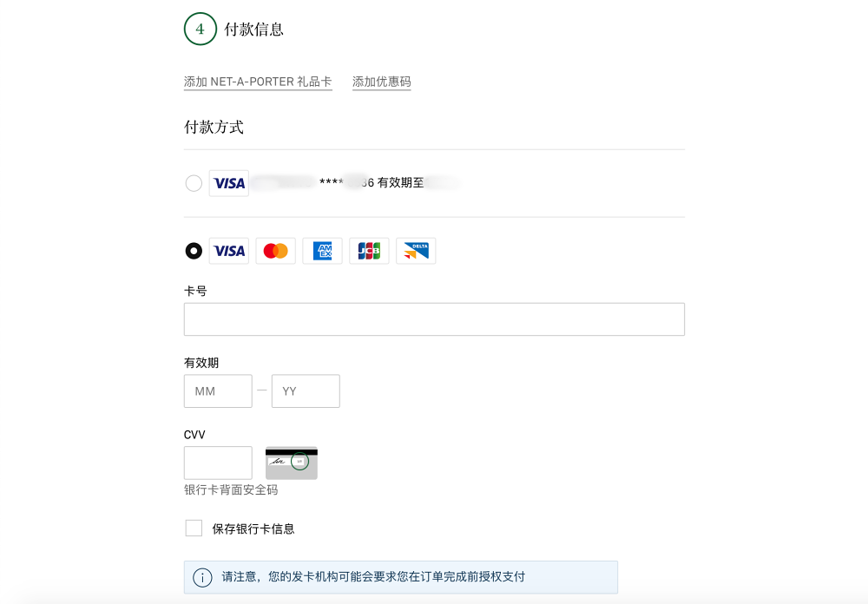Viewport: 868px width, 604px height.
Task: Click the CVV card-back illustration
Action: click(x=292, y=463)
